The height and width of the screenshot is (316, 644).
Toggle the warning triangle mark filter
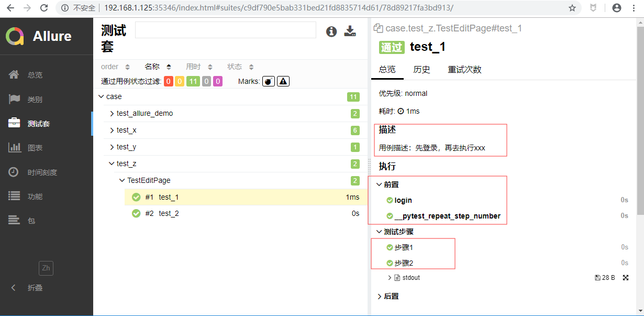click(283, 81)
